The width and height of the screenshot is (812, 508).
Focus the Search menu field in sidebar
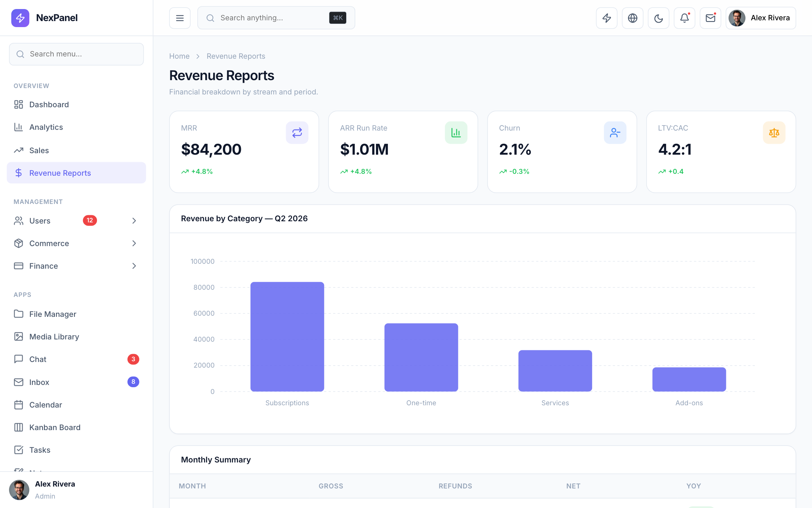pos(76,54)
